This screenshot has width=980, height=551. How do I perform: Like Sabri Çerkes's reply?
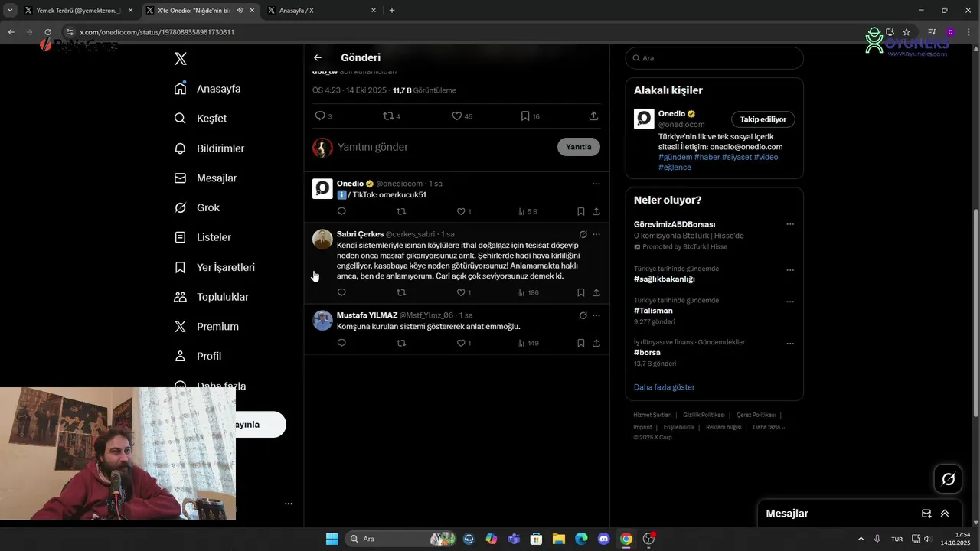461,292
